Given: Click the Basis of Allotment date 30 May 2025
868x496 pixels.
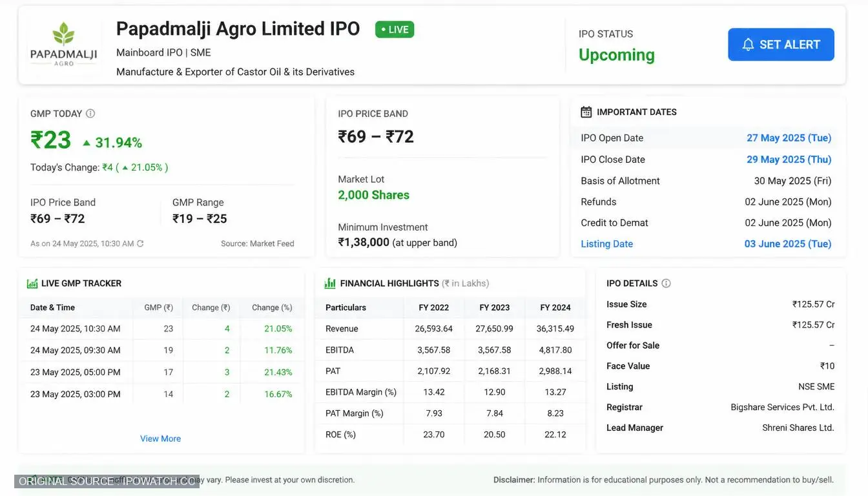Looking at the screenshot, I should coord(792,181).
